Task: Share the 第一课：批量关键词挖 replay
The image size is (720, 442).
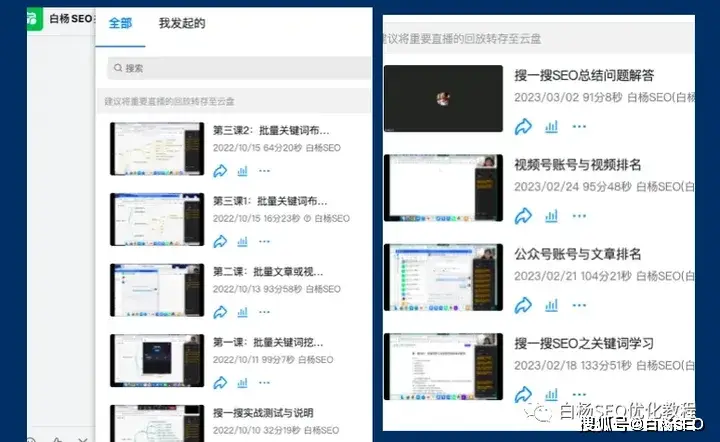Action: pyautogui.click(x=220, y=383)
